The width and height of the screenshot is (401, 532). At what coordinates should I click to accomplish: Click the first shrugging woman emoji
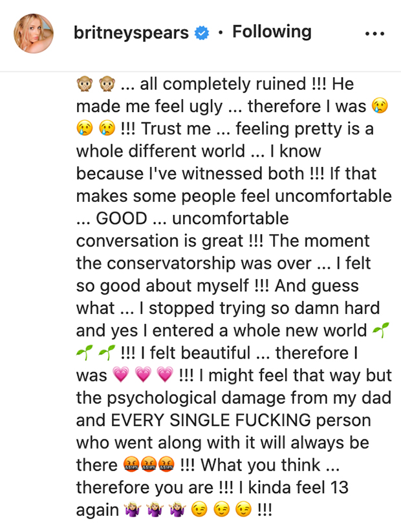(x=133, y=509)
